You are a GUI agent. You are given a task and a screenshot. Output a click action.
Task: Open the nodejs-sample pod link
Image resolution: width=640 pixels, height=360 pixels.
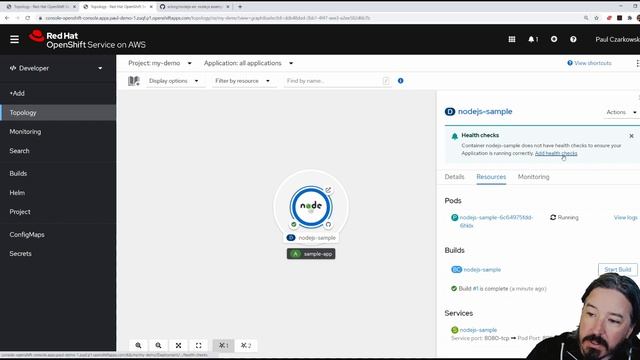496,221
